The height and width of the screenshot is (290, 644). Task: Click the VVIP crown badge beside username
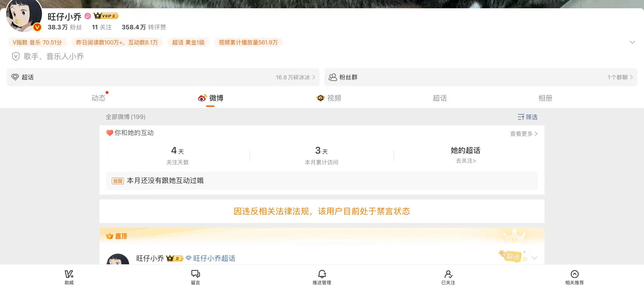106,16
